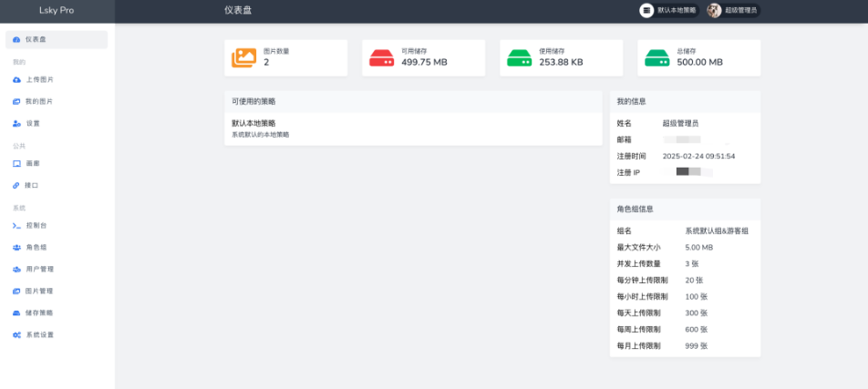The height and width of the screenshot is (389, 868).
Task: Click the drive icon beside 储存策略
Action: coord(16,313)
